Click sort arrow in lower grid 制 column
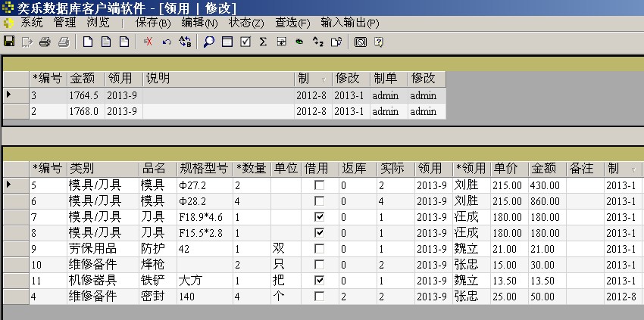This screenshot has height=320, width=644. 633,169
